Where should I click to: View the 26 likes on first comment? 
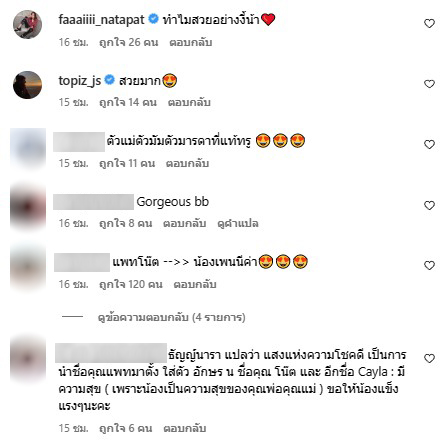point(129,42)
